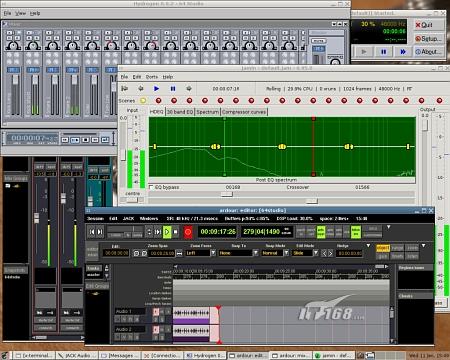Screen dimensions: 450x360
Task: Click the Setup button in JACK control
Action: click(x=429, y=38)
